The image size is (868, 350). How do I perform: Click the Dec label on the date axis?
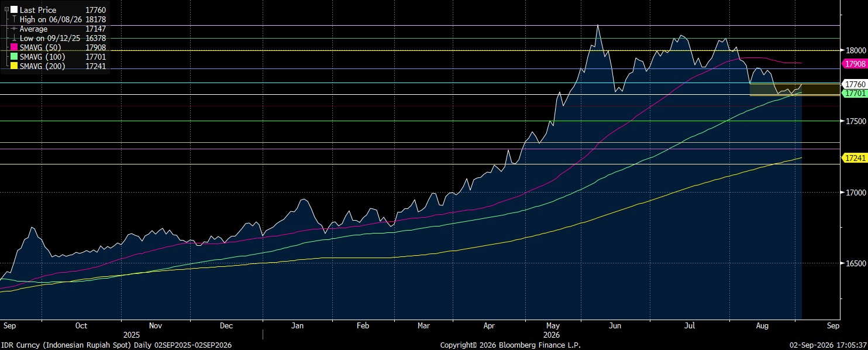pos(226,325)
